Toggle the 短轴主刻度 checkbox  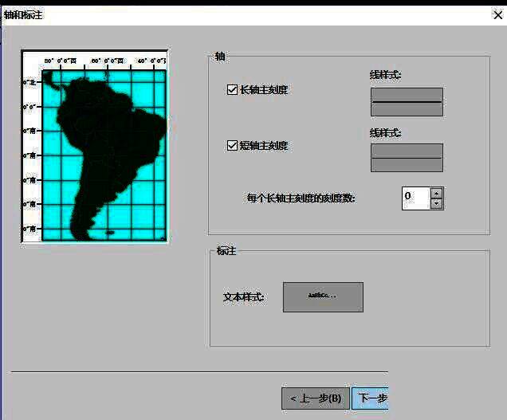click(x=233, y=146)
